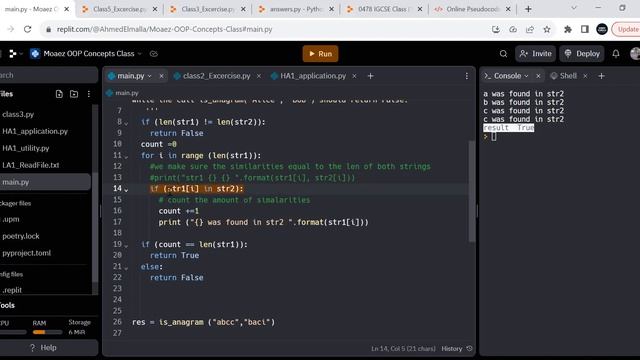Viewport: 640px width, 360px height.
Task: Switch to the main.py editor tab
Action: 131,76
